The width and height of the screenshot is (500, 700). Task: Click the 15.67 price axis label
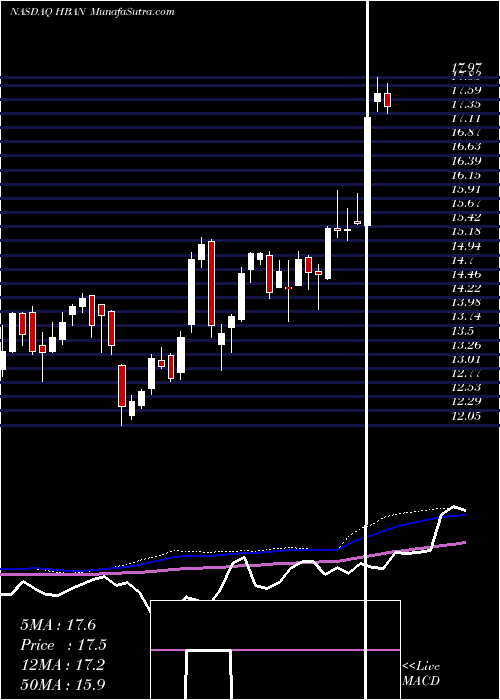tap(466, 204)
